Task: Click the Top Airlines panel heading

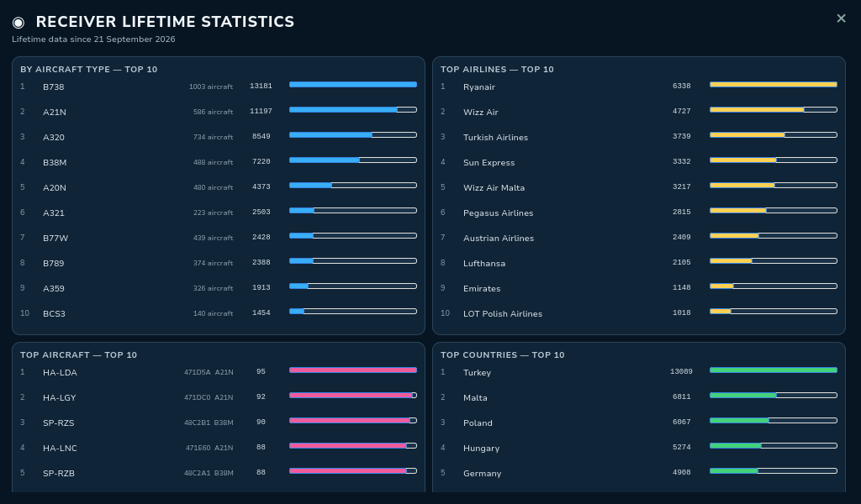Action: point(497,69)
